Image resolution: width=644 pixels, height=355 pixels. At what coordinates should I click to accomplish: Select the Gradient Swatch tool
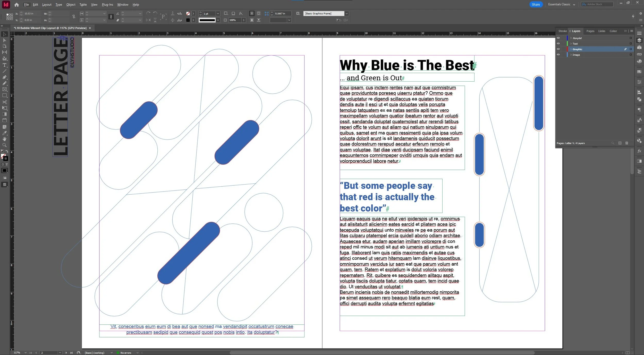pyautogui.click(x=4, y=114)
